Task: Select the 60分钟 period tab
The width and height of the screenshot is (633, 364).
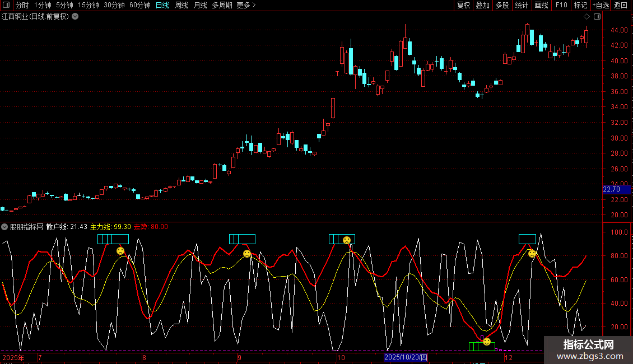Action: tap(140, 5)
